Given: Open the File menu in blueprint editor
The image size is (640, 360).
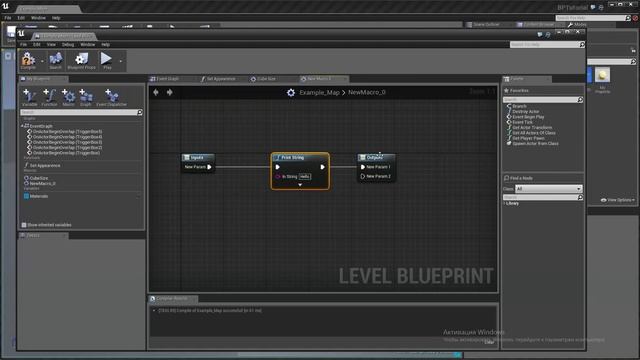Looking at the screenshot, I should (x=24, y=44).
